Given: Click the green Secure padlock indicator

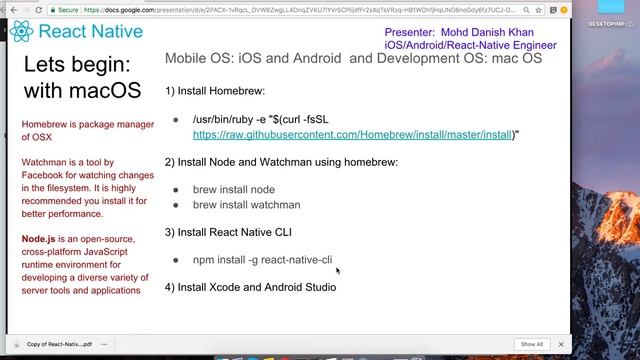Looking at the screenshot, I should pos(64,10).
